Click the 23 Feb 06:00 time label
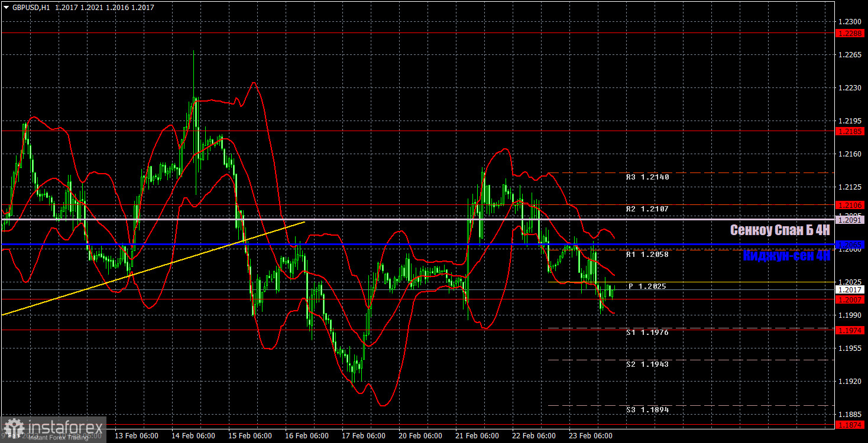 tap(590, 436)
